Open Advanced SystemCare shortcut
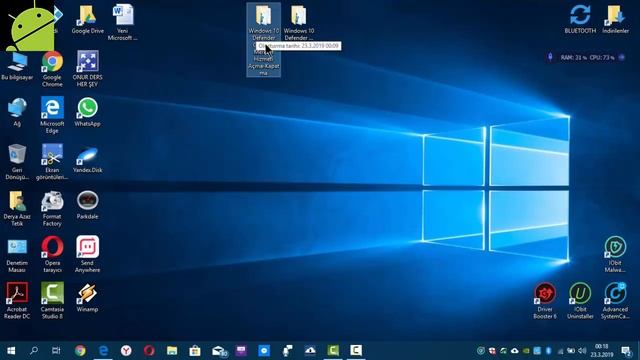This screenshot has height=360, width=640. point(615,301)
